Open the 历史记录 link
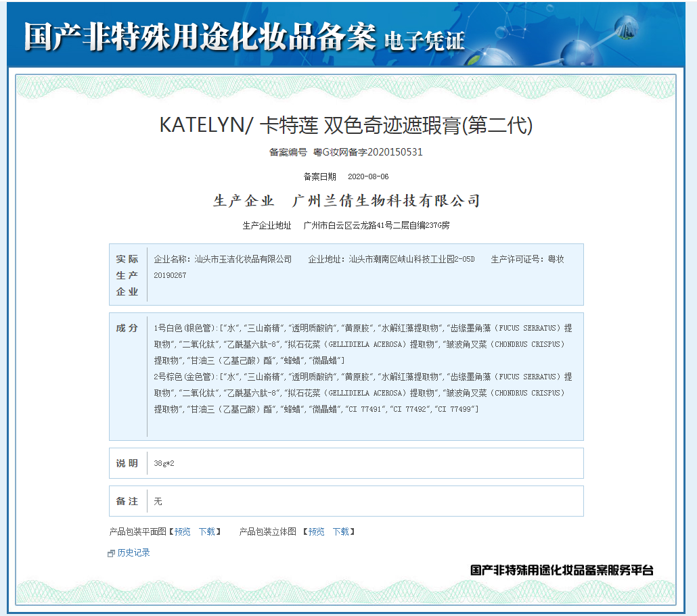This screenshot has width=697, height=616. (x=133, y=552)
